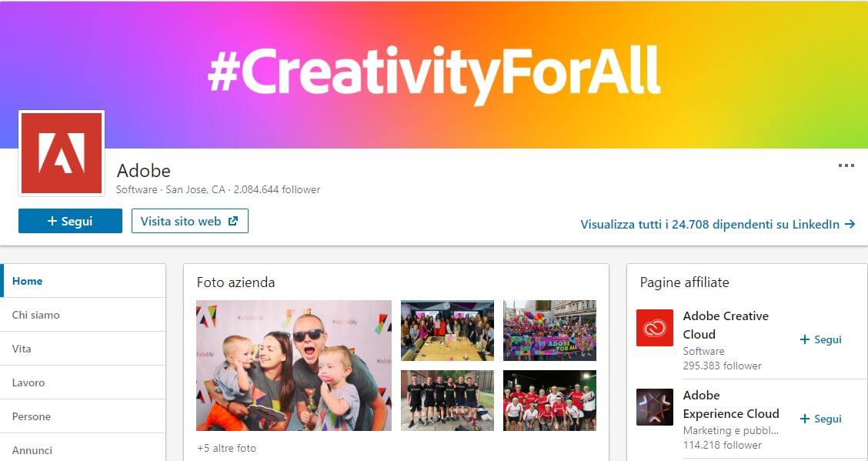This screenshot has width=868, height=461.
Task: Click the Adobe Creative Cloud logo
Action: (x=654, y=328)
